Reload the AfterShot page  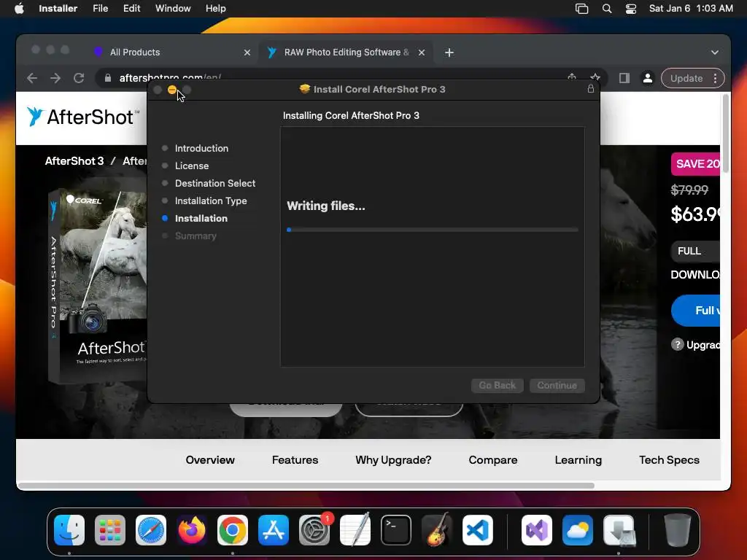(79, 78)
